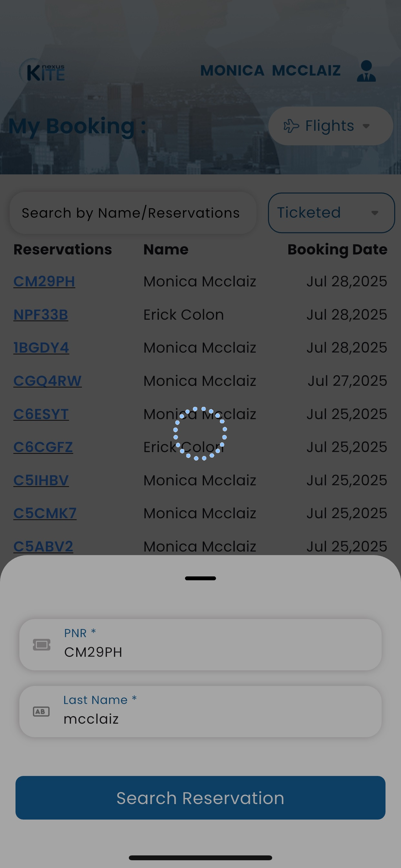Viewport: 401px width, 868px height.
Task: Open reservation CM29PH link
Action: pyautogui.click(x=44, y=281)
